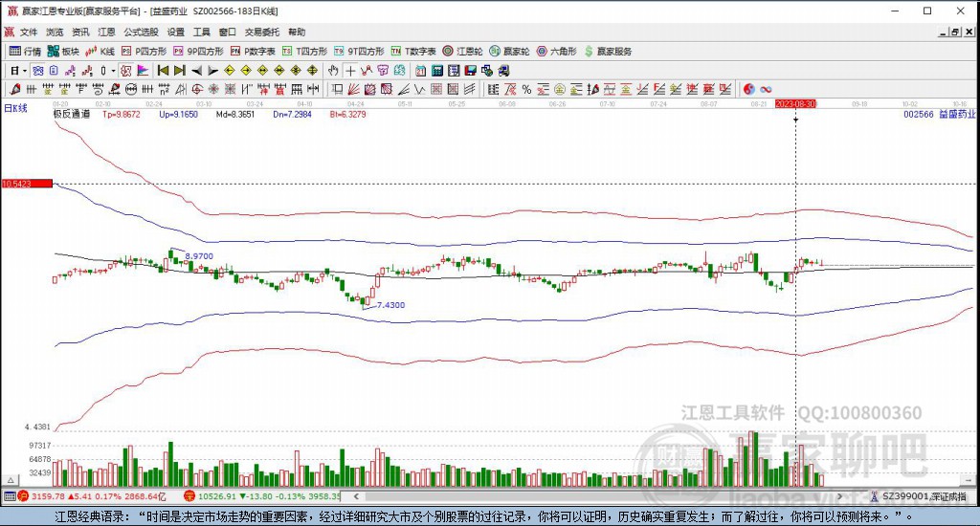Click the black right arrow icon
The image size is (980, 526).
coord(213,71)
